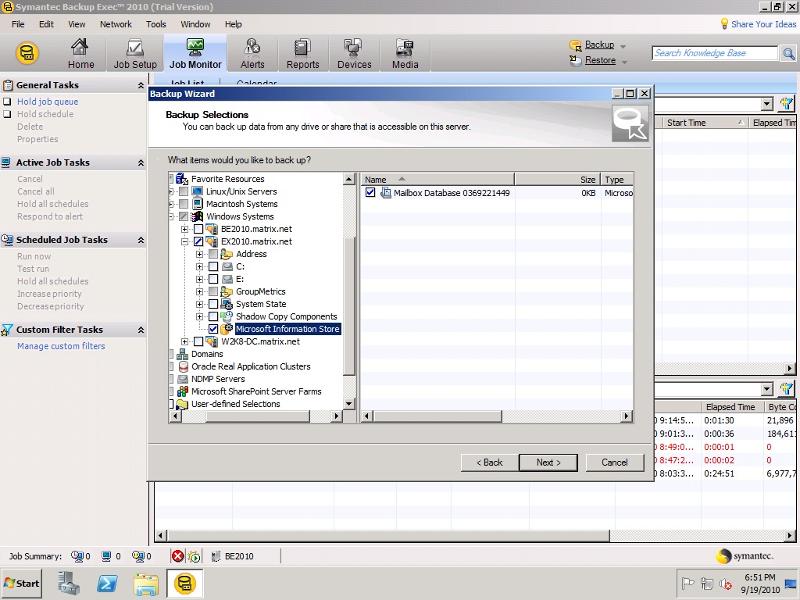Go Back in the Backup Wizard

(x=490, y=463)
